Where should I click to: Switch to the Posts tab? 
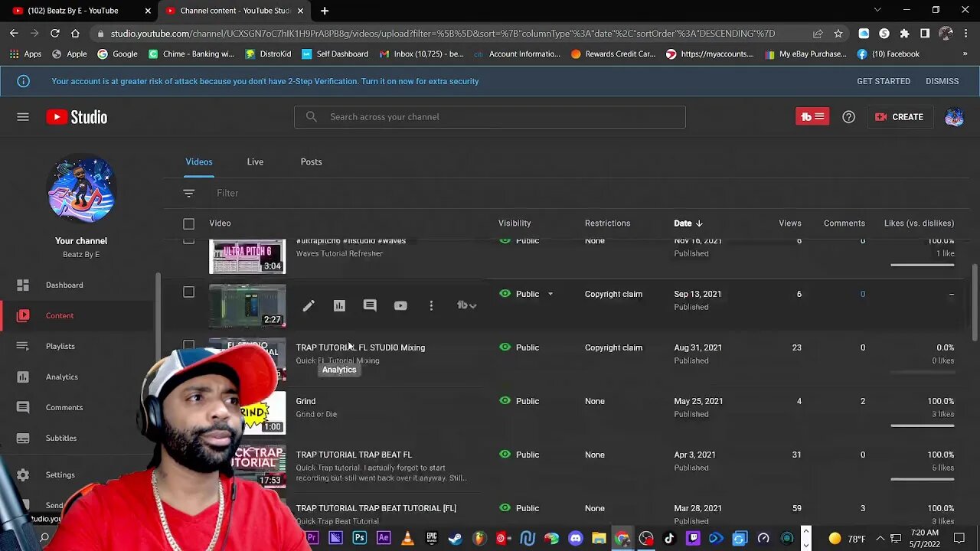click(x=311, y=161)
